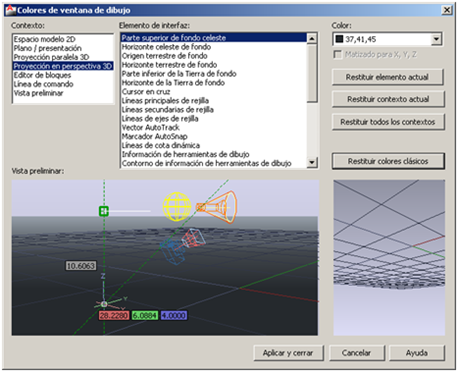Click the Cancelar button
This screenshot has height=372, width=458.
tap(357, 353)
